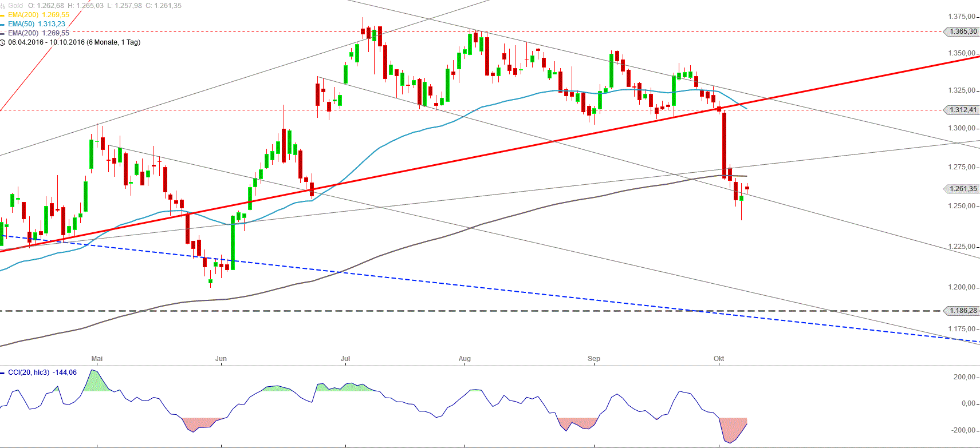Select the 1.365,30 price level tag

point(962,31)
